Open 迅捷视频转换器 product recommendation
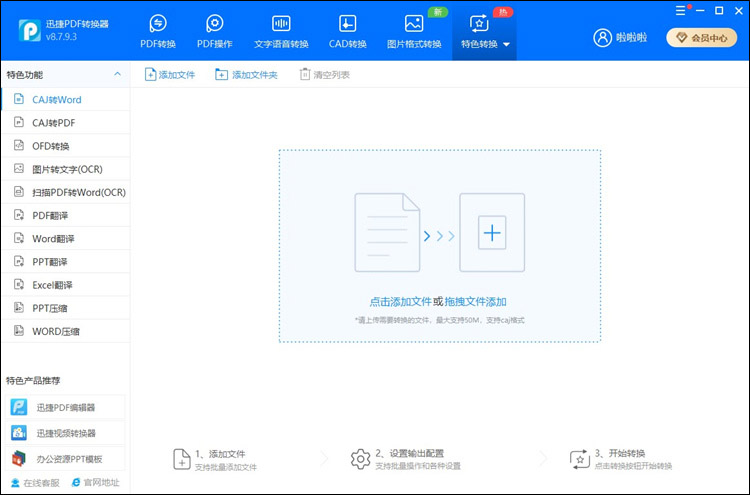 click(66, 433)
